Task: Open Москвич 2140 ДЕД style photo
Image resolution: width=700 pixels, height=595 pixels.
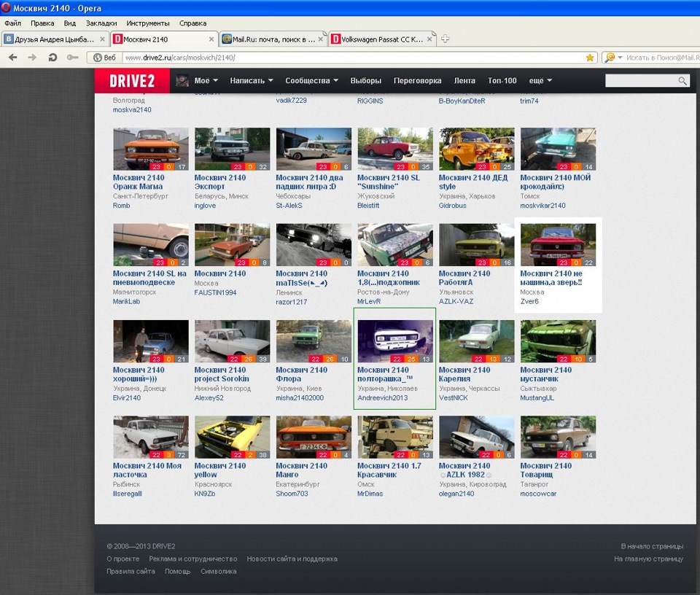Action: [477, 149]
